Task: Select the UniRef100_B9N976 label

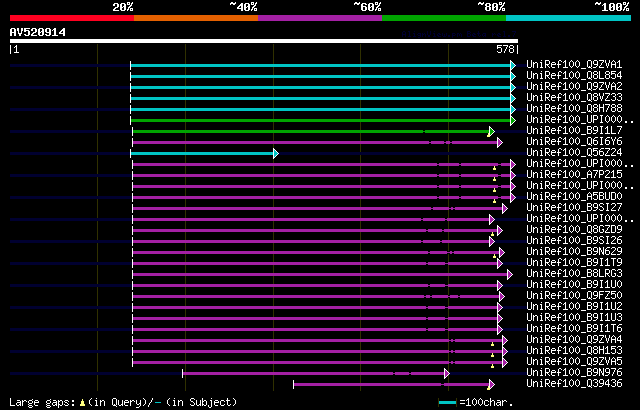Action: (x=574, y=373)
